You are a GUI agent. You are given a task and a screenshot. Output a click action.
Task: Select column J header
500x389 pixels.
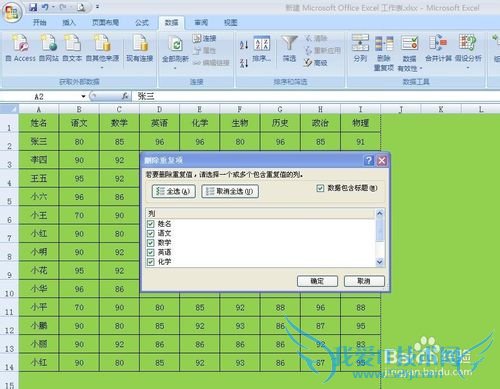401,109
